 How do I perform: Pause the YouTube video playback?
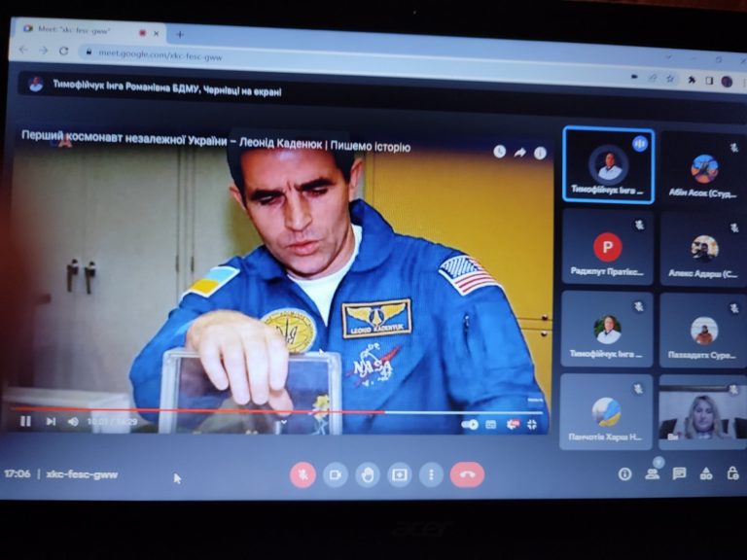click(25, 421)
